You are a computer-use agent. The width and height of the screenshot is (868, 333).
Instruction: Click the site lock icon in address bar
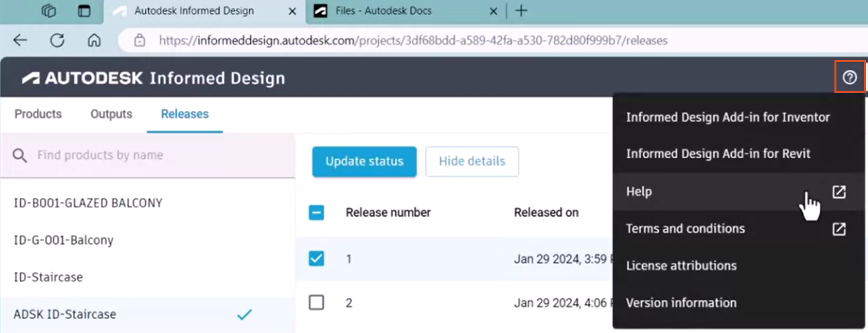(140, 40)
